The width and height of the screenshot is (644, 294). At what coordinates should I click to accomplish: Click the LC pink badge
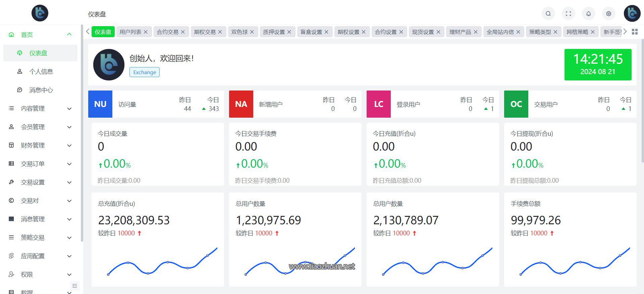pyautogui.click(x=379, y=104)
